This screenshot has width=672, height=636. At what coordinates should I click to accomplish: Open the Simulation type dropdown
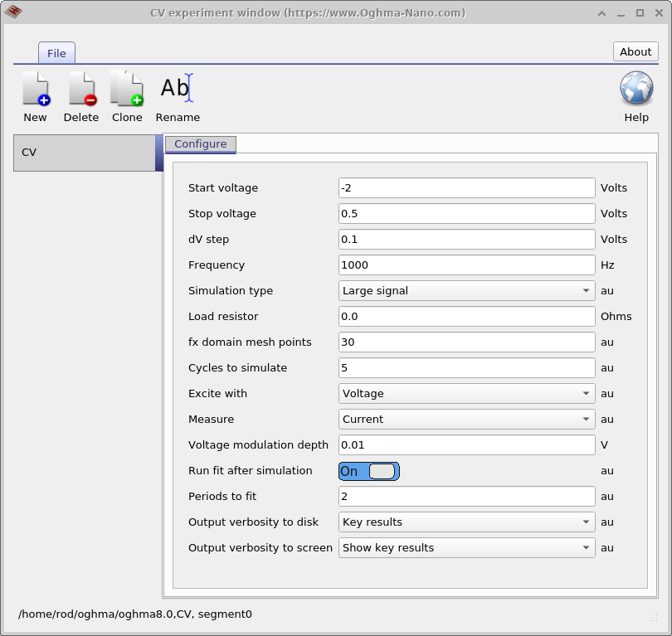[465, 290]
